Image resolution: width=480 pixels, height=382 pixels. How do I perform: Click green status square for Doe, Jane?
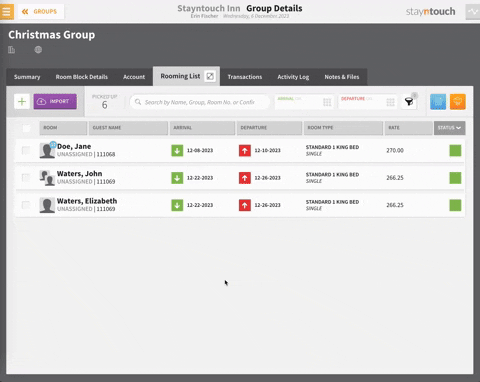[455, 151]
